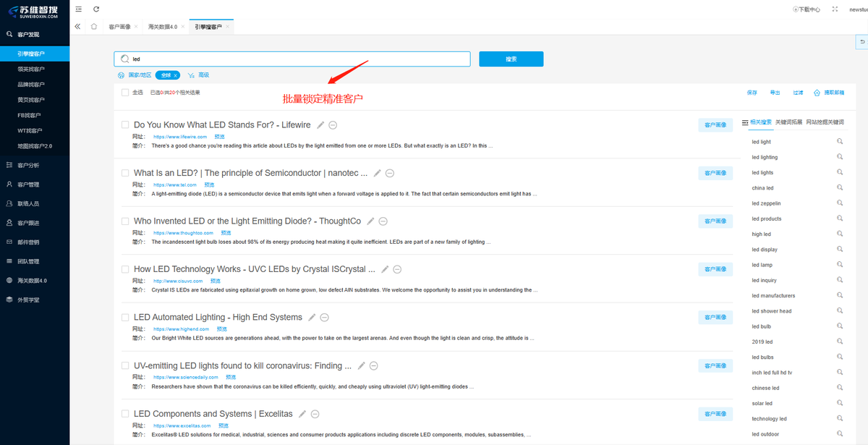868x445 pixels.
Task: Open 客户画像 for the Lifewire result
Action: (x=715, y=125)
